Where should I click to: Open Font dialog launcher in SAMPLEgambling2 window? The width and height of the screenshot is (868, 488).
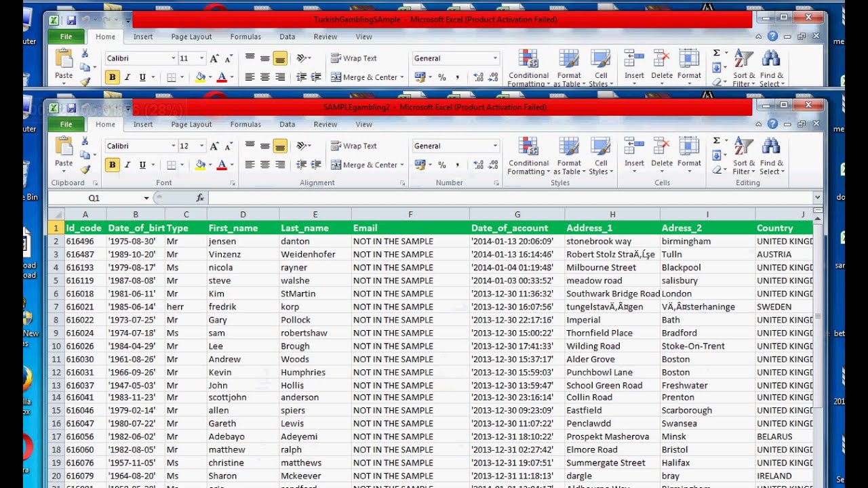point(232,183)
